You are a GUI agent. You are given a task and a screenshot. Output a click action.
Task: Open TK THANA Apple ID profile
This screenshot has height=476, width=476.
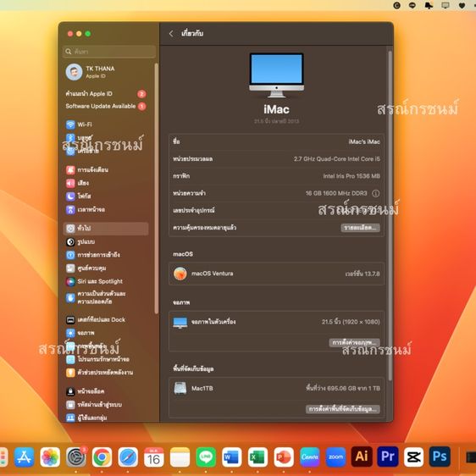point(90,72)
